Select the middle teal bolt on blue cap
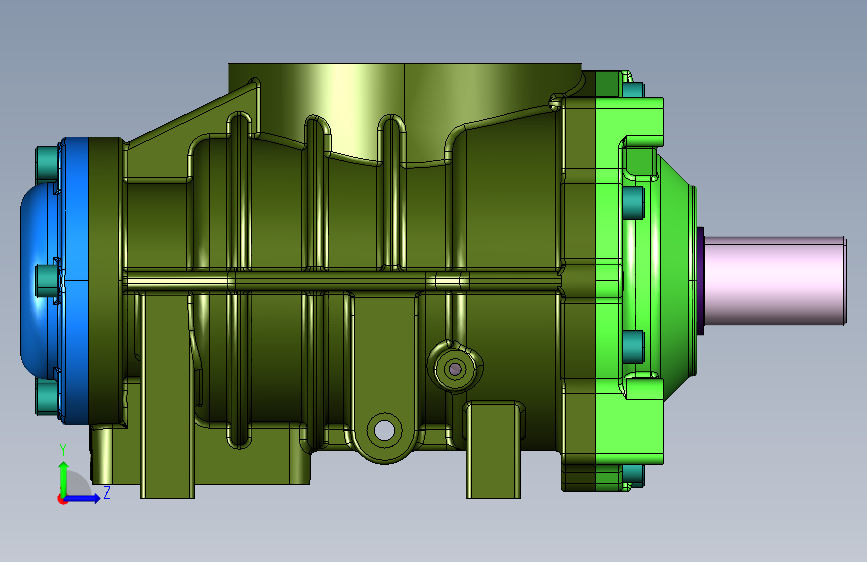Screen dimensions: 867x562 [48, 280]
